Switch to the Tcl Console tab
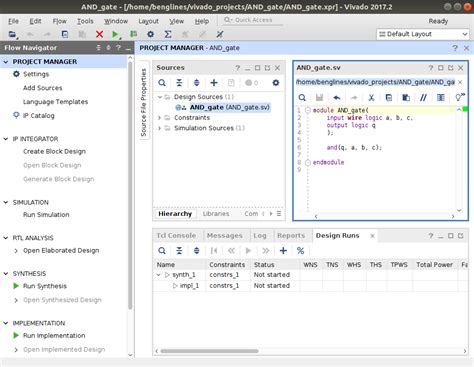The image size is (474, 367). [176, 235]
